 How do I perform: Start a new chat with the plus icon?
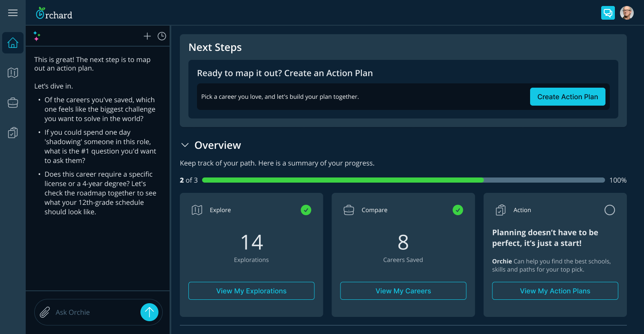(147, 36)
